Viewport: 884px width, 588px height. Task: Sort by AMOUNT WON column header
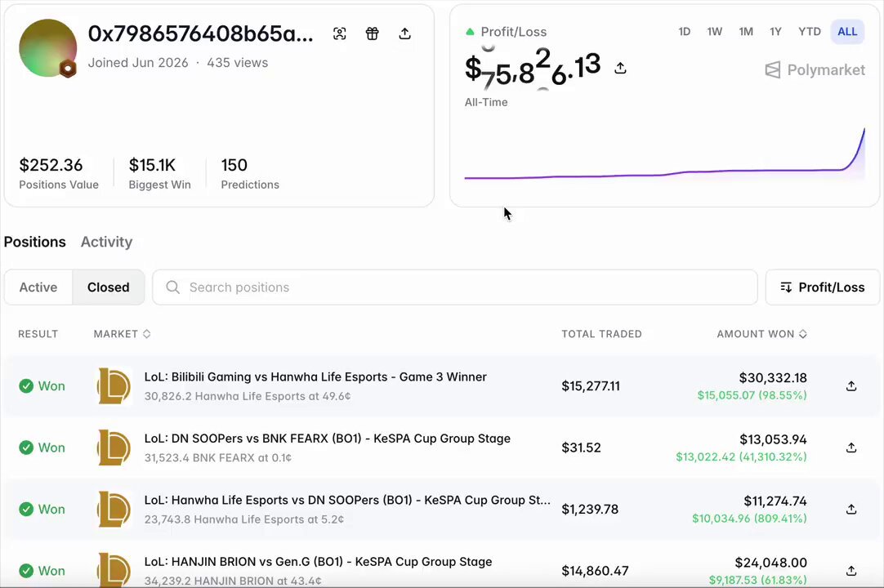pyautogui.click(x=761, y=334)
